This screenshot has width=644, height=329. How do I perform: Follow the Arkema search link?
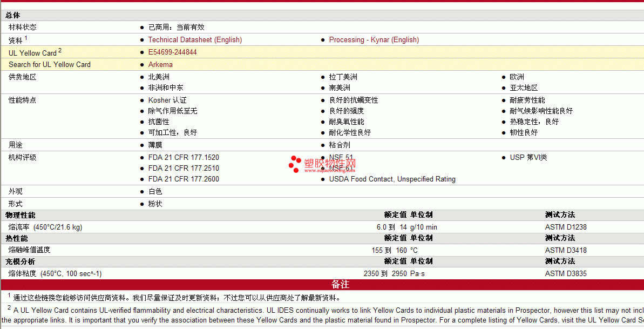[160, 65]
